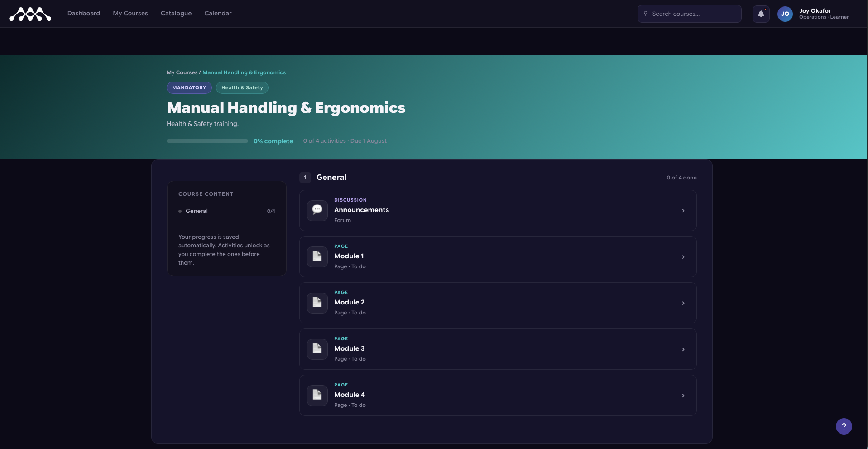Click the DISCUSSION type label

(x=350, y=200)
